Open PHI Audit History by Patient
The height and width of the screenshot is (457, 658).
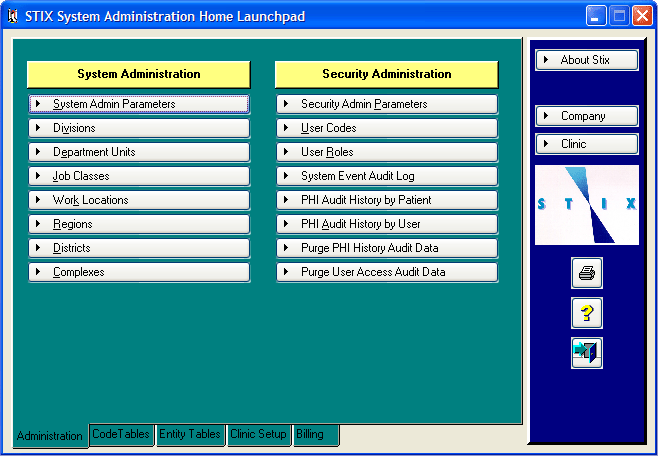coord(387,200)
